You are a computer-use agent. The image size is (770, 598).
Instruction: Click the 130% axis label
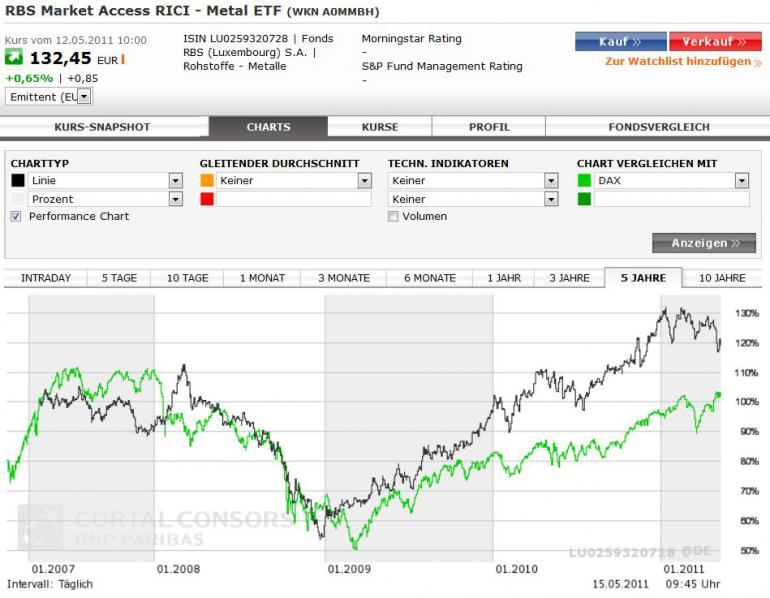pyautogui.click(x=747, y=313)
